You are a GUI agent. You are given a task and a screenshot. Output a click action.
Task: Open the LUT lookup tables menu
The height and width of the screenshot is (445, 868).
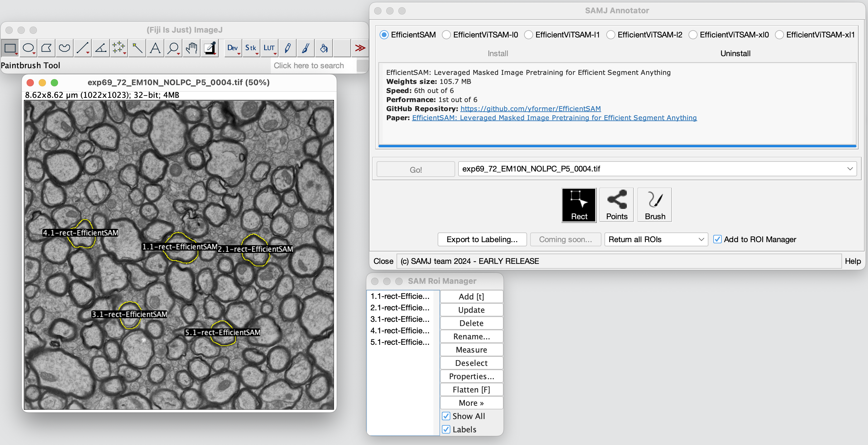[270, 48]
